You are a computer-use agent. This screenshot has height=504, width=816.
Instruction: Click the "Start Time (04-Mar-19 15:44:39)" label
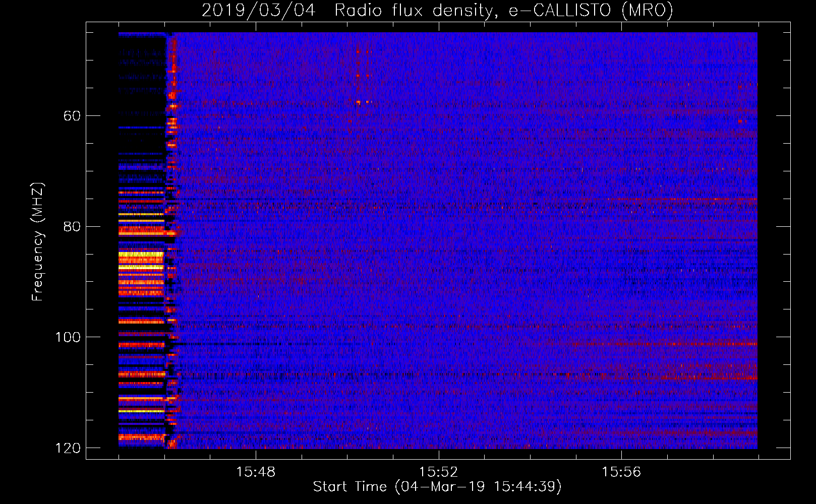437,487
